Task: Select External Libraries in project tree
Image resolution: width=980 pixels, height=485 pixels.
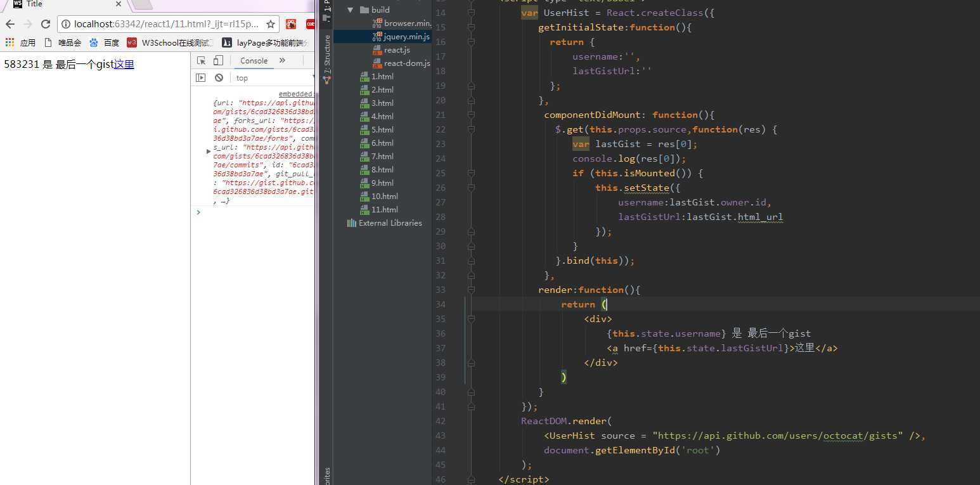Action: coord(385,223)
